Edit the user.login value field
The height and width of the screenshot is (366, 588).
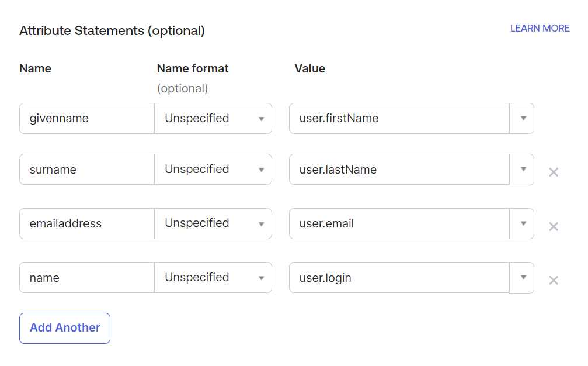pyautogui.click(x=399, y=278)
